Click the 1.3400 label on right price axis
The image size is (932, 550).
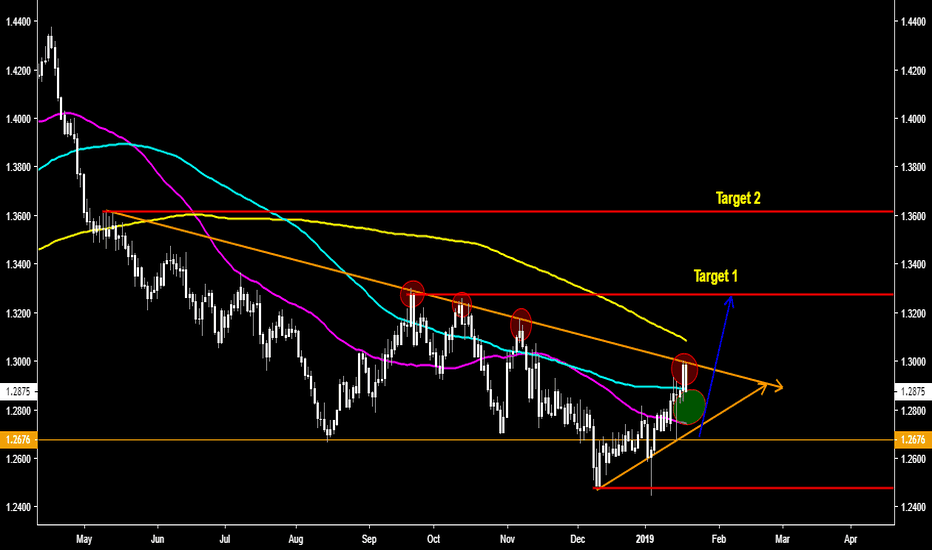point(914,265)
